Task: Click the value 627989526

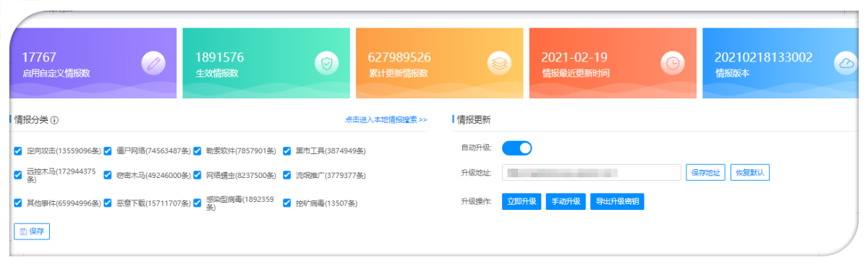Action: [399, 57]
